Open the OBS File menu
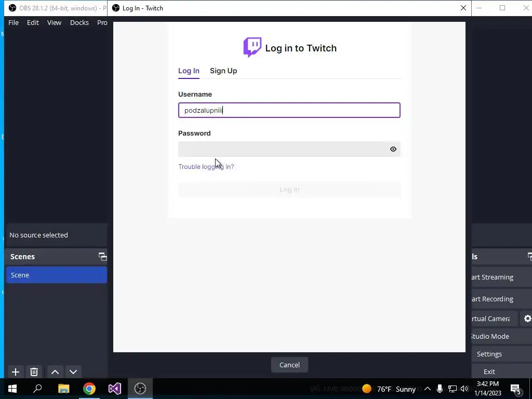The height and width of the screenshot is (399, 532). [14, 22]
